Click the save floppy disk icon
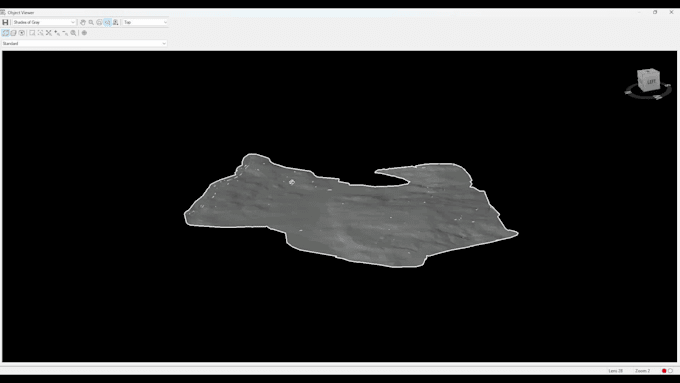This screenshot has height=383, width=680. tap(5, 22)
